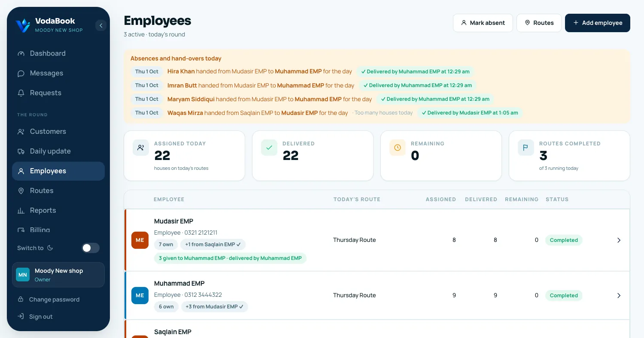Click the blue ME avatar for Muhammad EMP
The width and height of the screenshot is (644, 338).
(x=140, y=296)
